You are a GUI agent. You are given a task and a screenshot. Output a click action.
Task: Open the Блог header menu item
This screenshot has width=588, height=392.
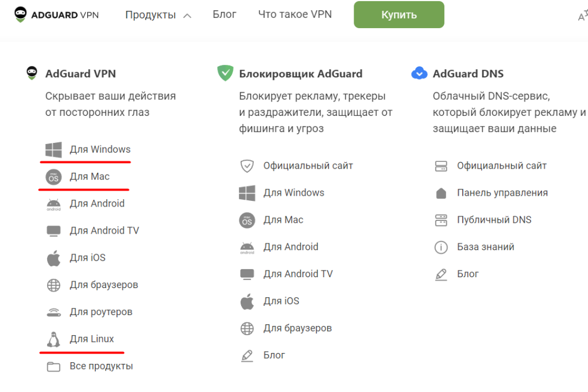(225, 14)
